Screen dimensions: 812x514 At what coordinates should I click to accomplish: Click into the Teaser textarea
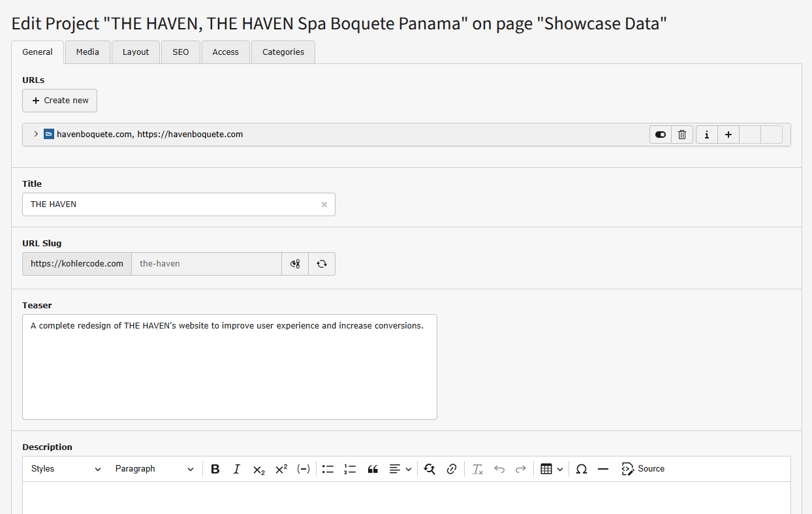(x=230, y=367)
